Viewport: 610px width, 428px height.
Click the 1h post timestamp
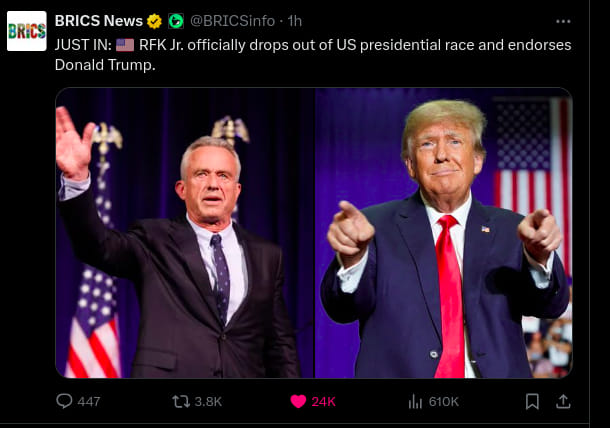295,21
